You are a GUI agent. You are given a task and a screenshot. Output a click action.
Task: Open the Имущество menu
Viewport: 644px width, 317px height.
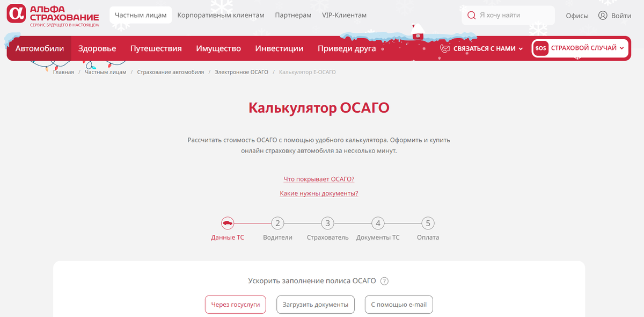click(218, 48)
